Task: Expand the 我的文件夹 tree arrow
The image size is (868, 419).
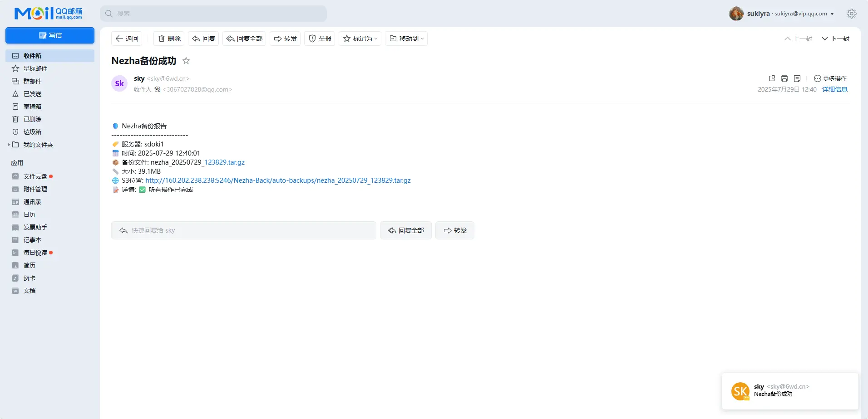Action: (9, 145)
